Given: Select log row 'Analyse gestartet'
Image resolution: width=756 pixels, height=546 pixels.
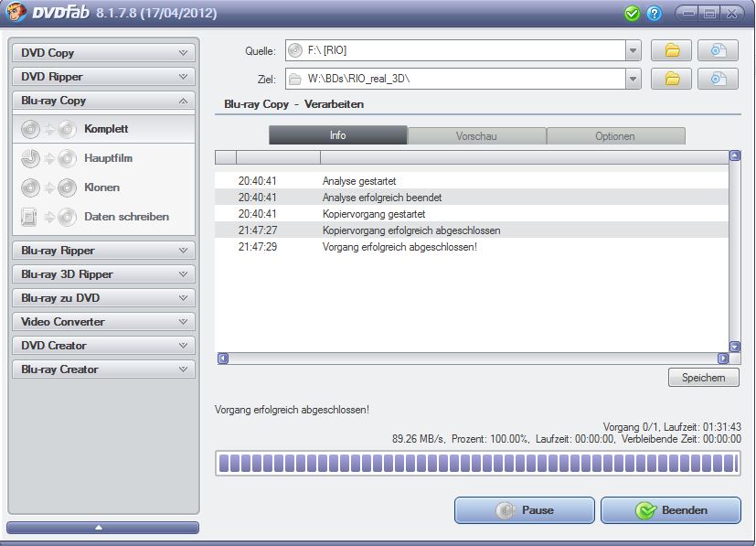Looking at the screenshot, I should click(x=472, y=181).
